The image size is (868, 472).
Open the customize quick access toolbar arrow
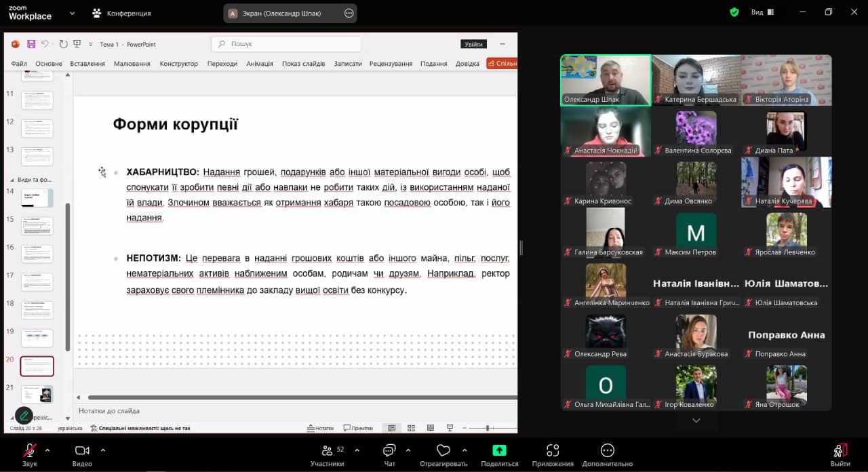click(90, 44)
